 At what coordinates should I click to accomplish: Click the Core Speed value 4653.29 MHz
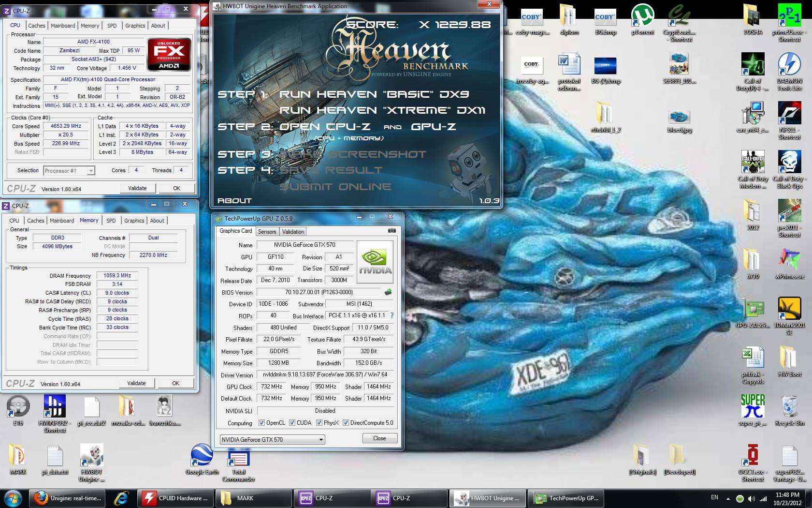(66, 126)
